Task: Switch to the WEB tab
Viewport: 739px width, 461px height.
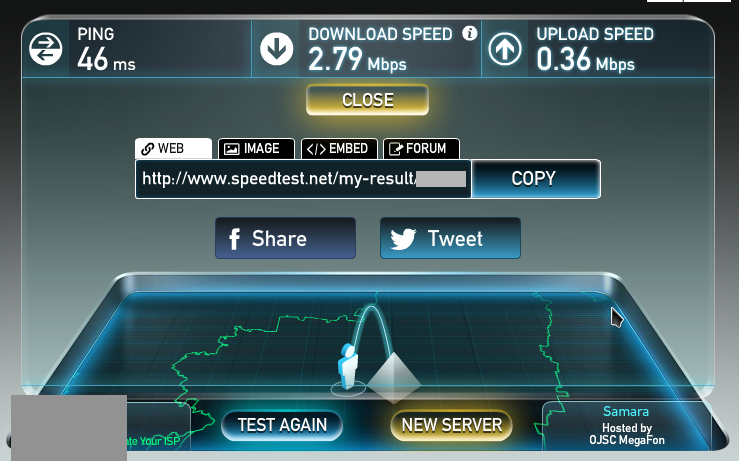Action: coord(173,148)
